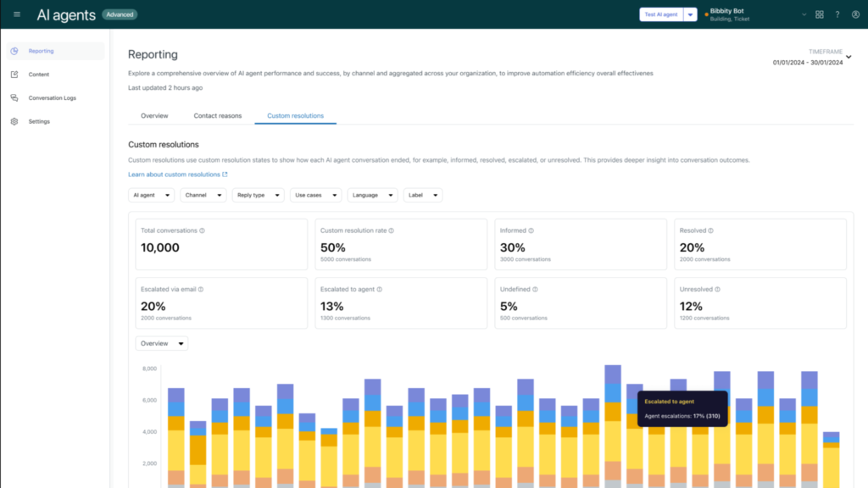Click the 13% Escalated to agent value

pyautogui.click(x=331, y=306)
